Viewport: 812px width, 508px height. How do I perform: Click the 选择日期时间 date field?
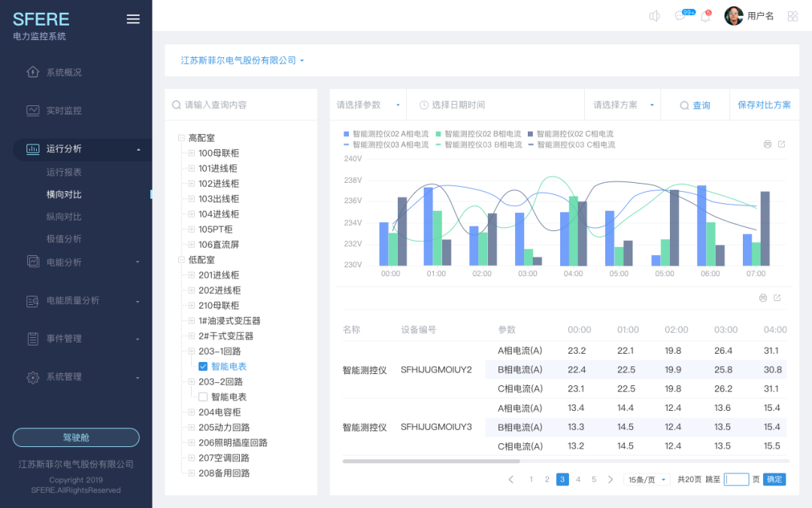pos(495,105)
